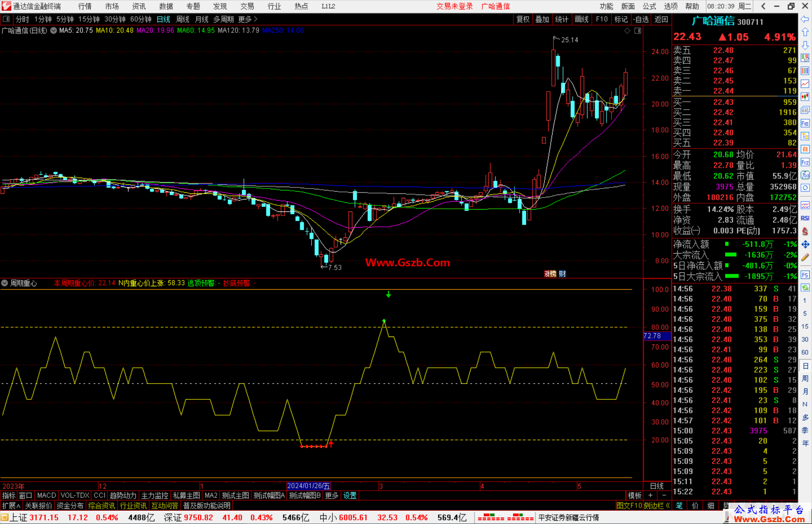812x524 pixels.
Task: Click 交易未登录 login link
Action: click(x=454, y=6)
